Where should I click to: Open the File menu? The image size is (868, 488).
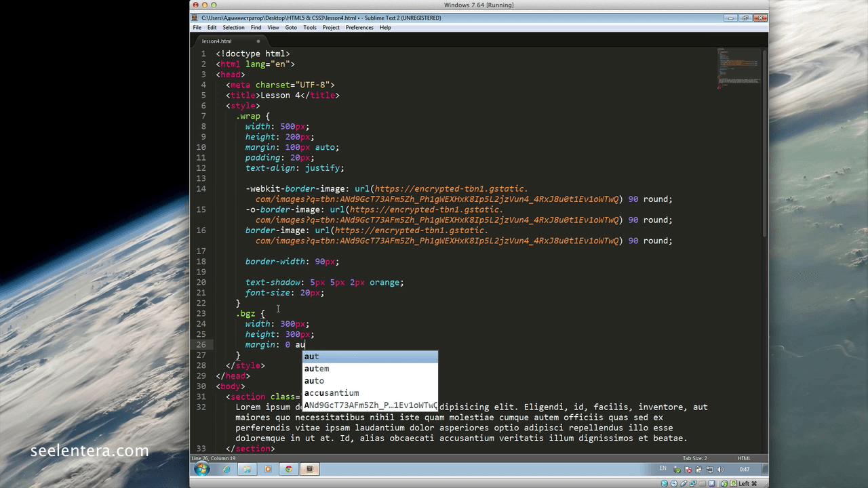coord(197,28)
